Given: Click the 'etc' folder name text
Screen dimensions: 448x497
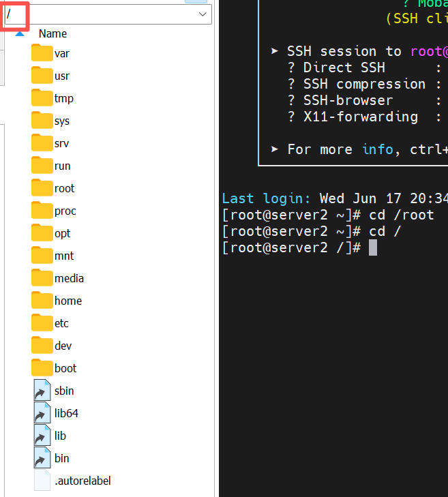Looking at the screenshot, I should [61, 323].
